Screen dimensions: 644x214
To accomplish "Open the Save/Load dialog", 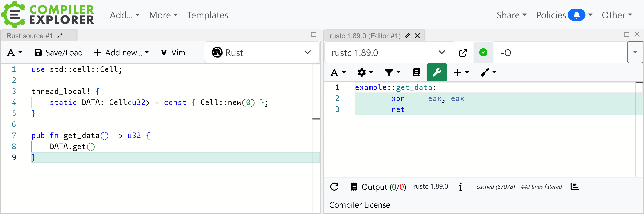I will tap(59, 53).
